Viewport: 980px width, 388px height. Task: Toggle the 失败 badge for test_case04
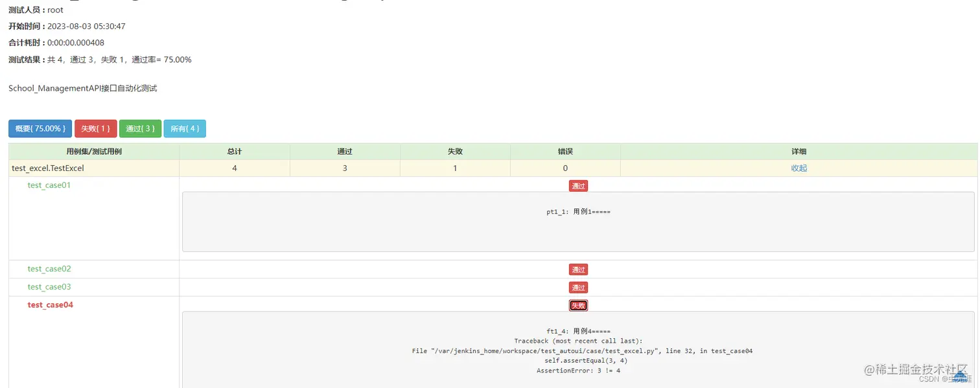[578, 306]
